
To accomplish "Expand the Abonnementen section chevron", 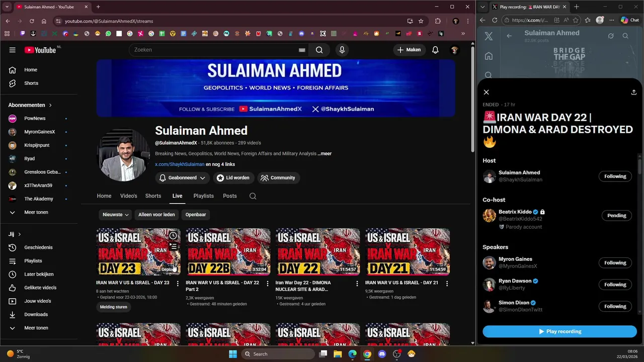I will point(50,105).
